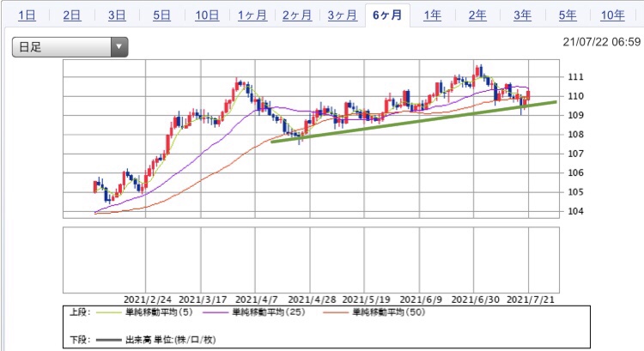
Task: Select the 2年 period link
Action: [477, 15]
